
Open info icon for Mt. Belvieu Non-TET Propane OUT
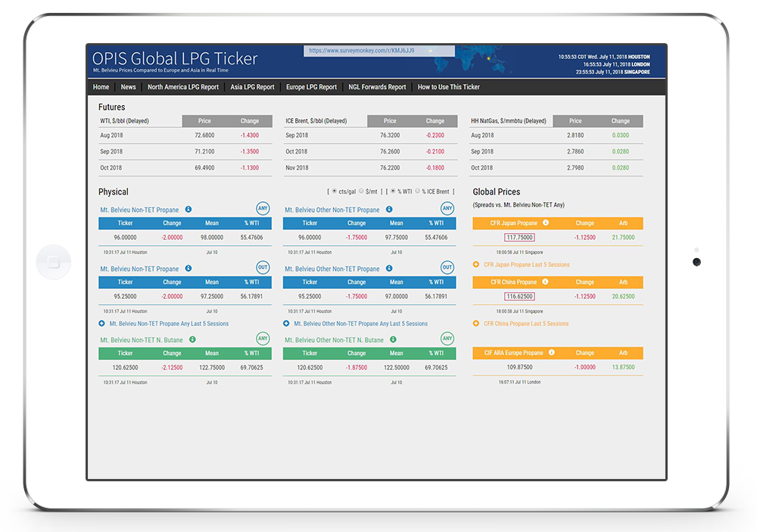coord(188,269)
